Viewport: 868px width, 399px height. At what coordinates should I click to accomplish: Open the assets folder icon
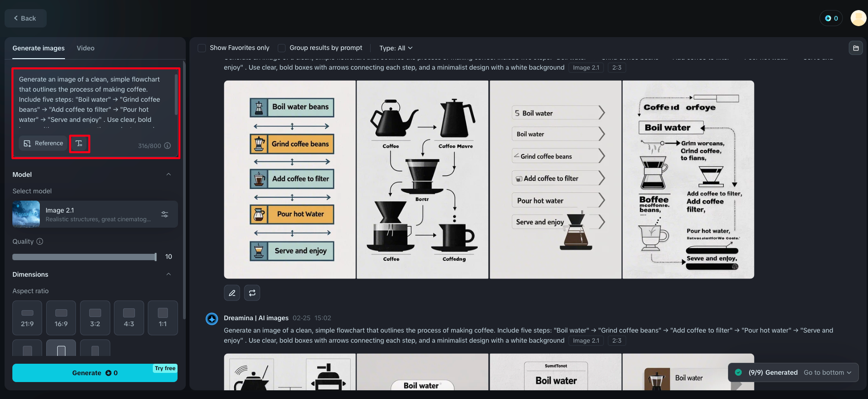[x=856, y=48]
